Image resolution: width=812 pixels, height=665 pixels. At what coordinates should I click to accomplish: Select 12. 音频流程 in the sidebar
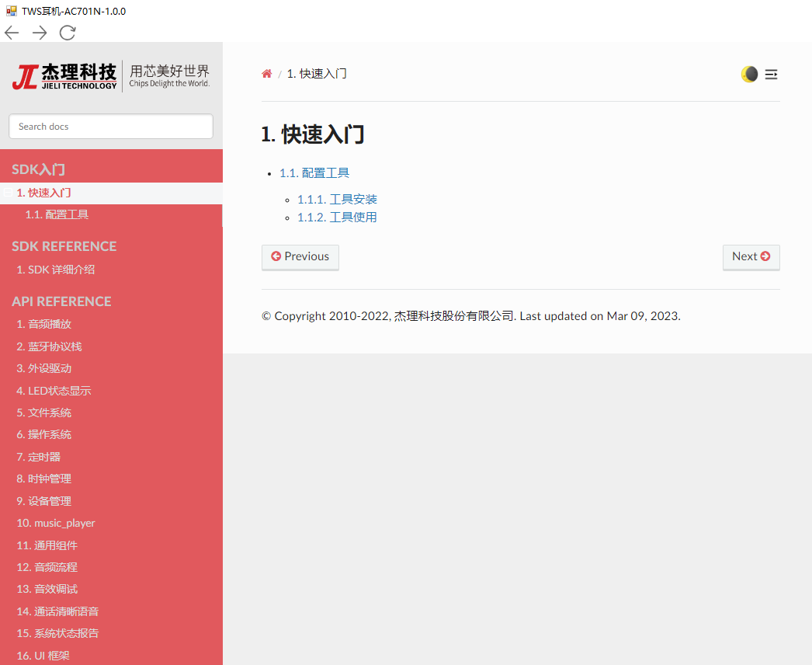coord(47,567)
